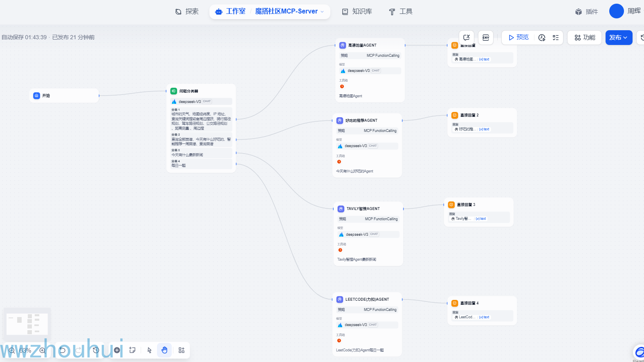Click the tool list icon in LEETCODE(力扣)AGENT
Screen dimensions: 644x362
click(x=339, y=340)
